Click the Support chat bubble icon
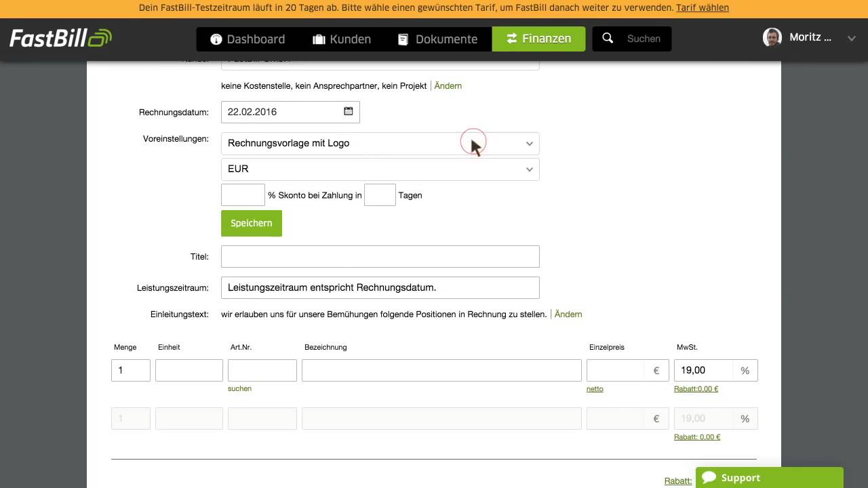Image resolution: width=868 pixels, height=488 pixels. (709, 477)
